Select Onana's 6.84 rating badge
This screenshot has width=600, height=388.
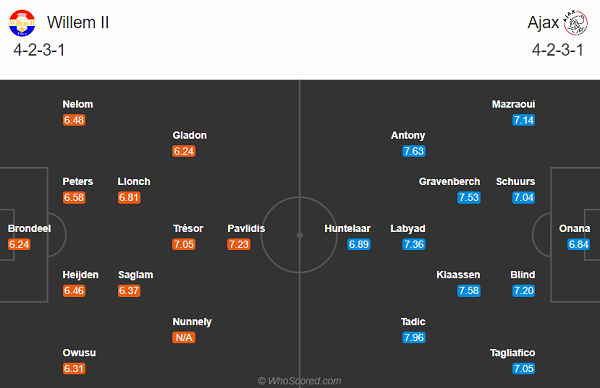pyautogui.click(x=579, y=244)
